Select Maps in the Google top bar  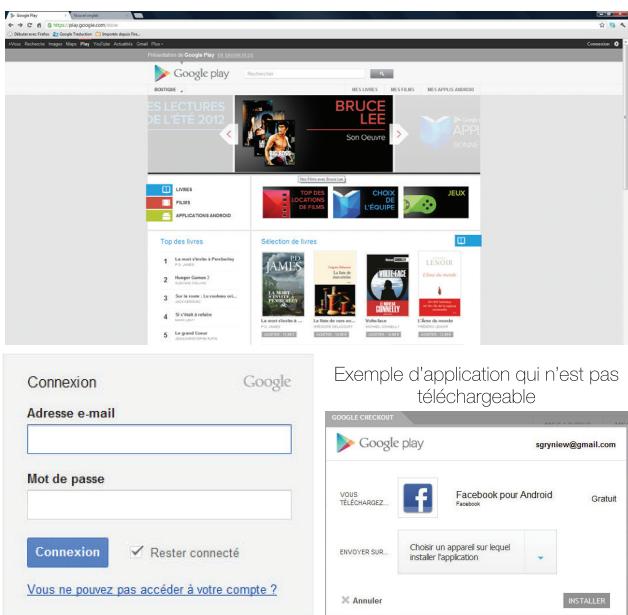(71, 44)
